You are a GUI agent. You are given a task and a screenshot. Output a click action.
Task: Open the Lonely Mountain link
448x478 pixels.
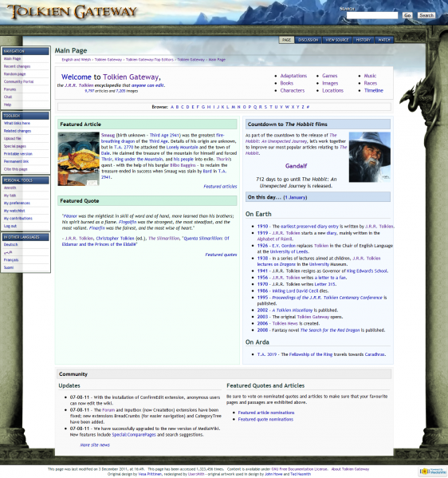(x=182, y=148)
